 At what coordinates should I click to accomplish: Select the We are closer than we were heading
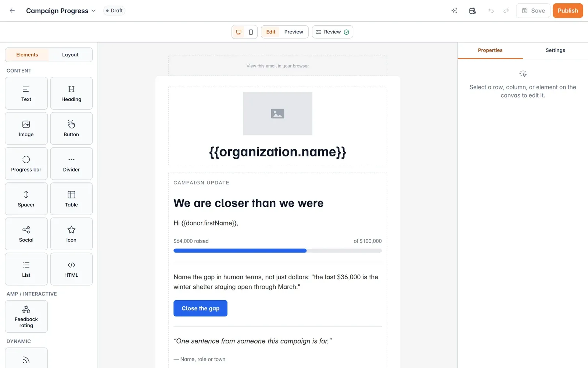[248, 203]
